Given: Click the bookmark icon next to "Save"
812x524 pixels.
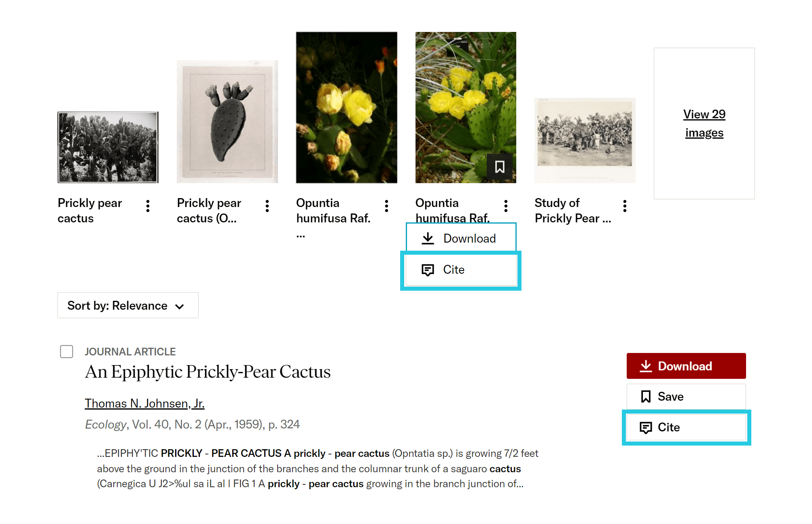Looking at the screenshot, I should coord(646,396).
